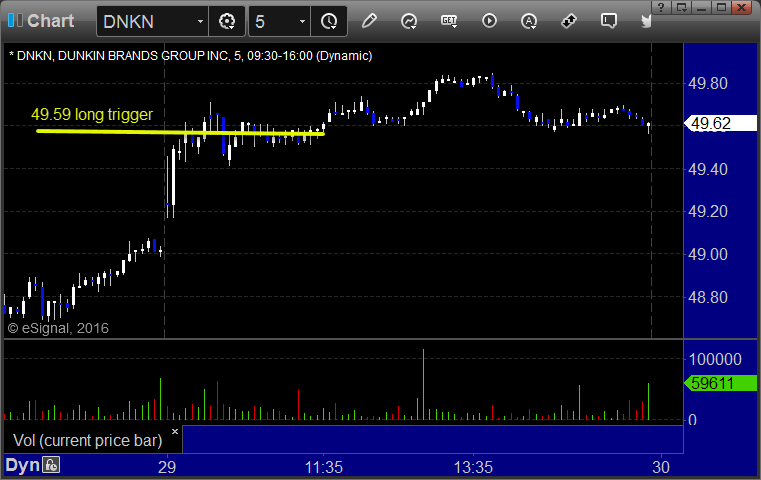The image size is (761, 480).
Task: Click the 49.20 price axis label
Action: pos(708,212)
